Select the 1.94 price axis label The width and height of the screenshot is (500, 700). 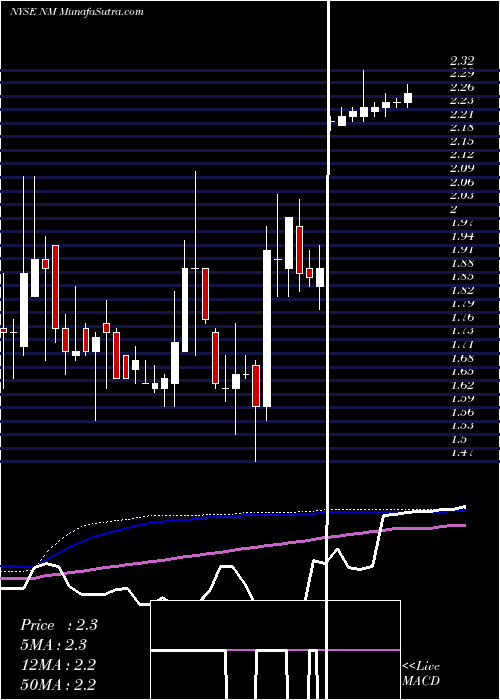click(x=462, y=236)
